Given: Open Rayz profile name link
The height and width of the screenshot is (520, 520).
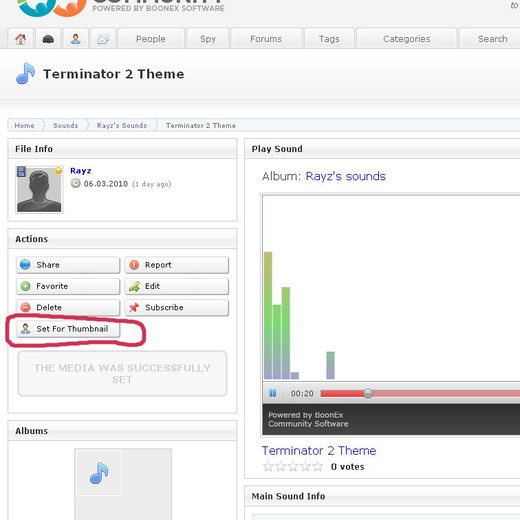Looking at the screenshot, I should click(81, 171).
